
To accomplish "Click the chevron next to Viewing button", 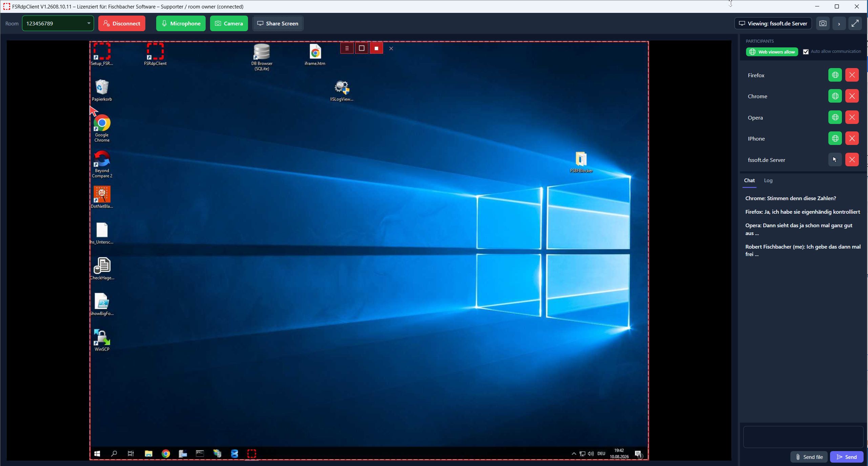I will coord(839,23).
